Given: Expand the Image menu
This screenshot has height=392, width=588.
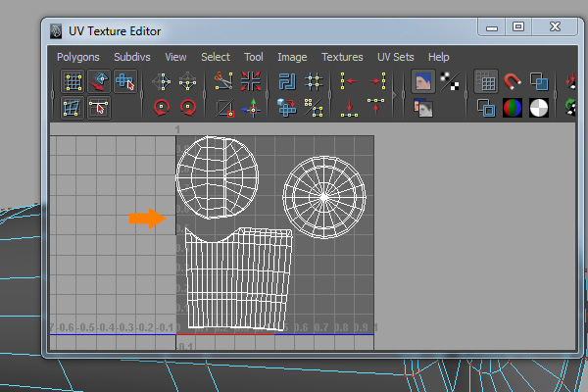Looking at the screenshot, I should pyautogui.click(x=292, y=57).
